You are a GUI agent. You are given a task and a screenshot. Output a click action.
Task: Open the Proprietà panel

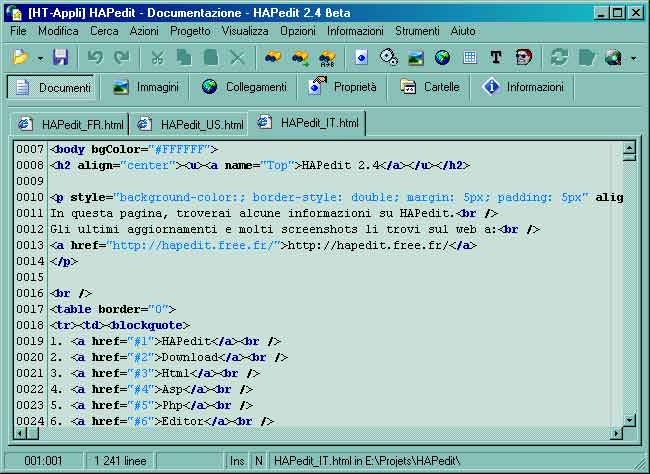pos(342,87)
